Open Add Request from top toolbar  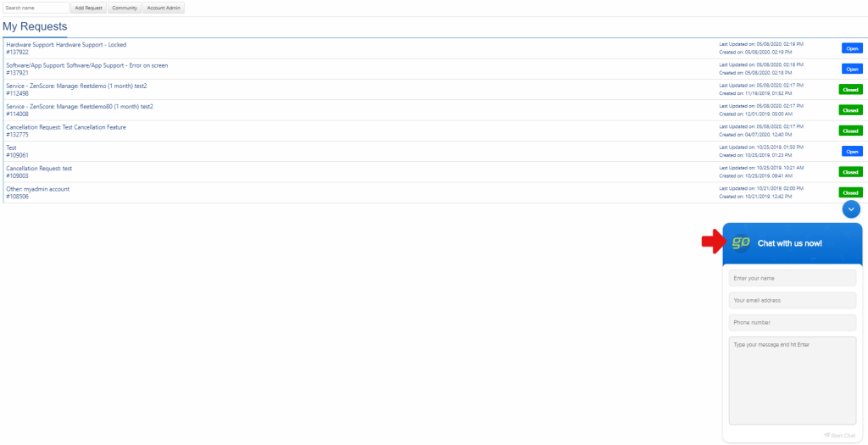pos(88,8)
